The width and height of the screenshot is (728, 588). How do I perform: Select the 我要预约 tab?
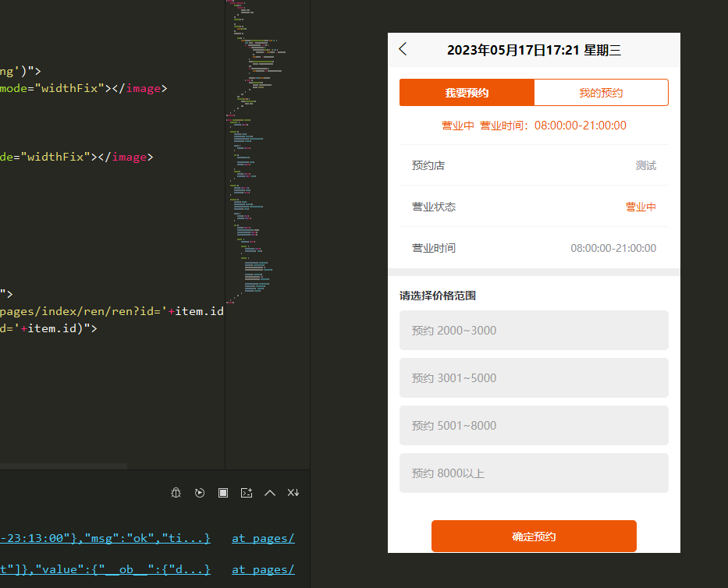[x=467, y=93]
